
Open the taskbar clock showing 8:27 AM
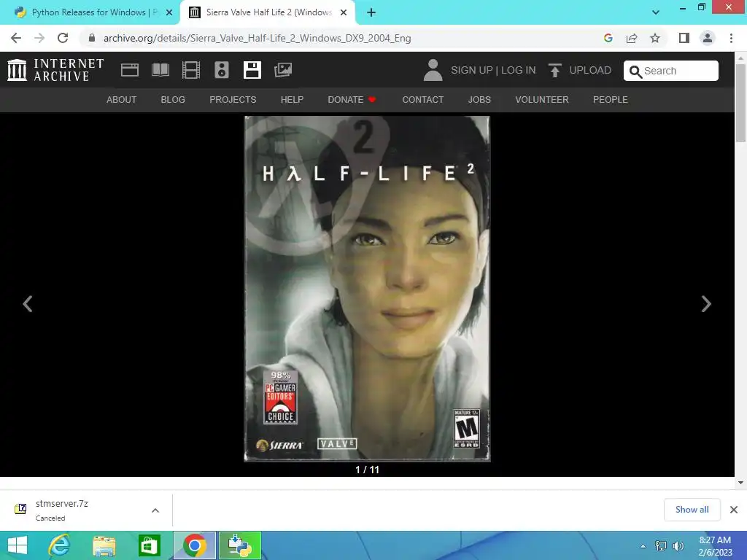point(715,545)
